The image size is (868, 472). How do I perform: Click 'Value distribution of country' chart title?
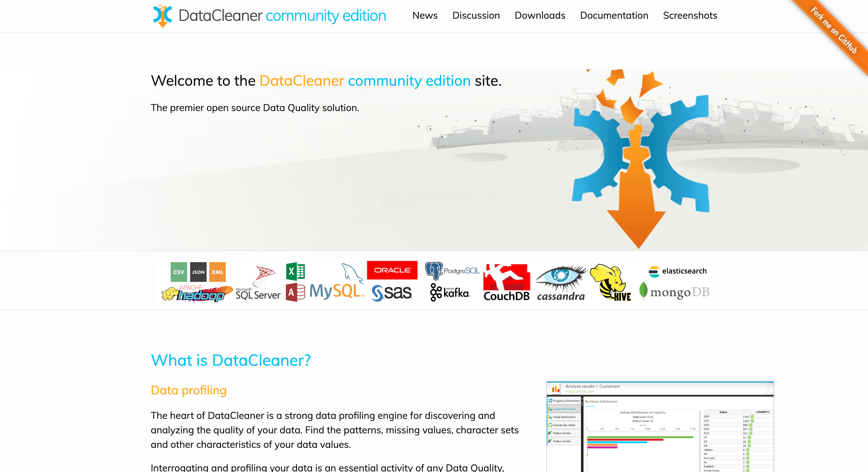pyautogui.click(x=642, y=412)
